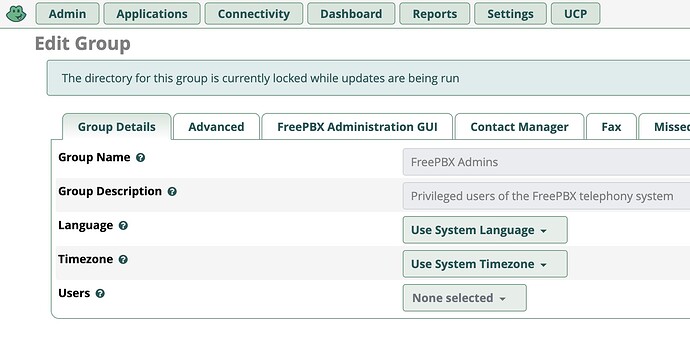The height and width of the screenshot is (360, 690).
Task: Click the directory locked notice text
Action: pos(261,78)
